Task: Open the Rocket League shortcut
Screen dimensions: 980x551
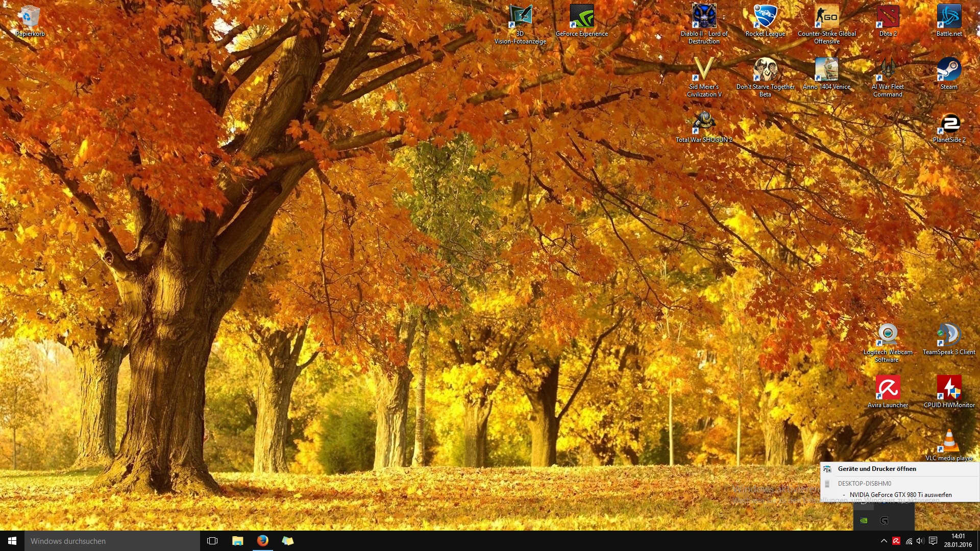Action: 765,20
